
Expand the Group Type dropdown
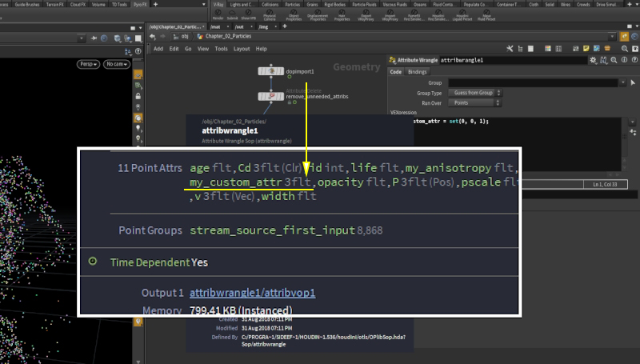click(474, 93)
